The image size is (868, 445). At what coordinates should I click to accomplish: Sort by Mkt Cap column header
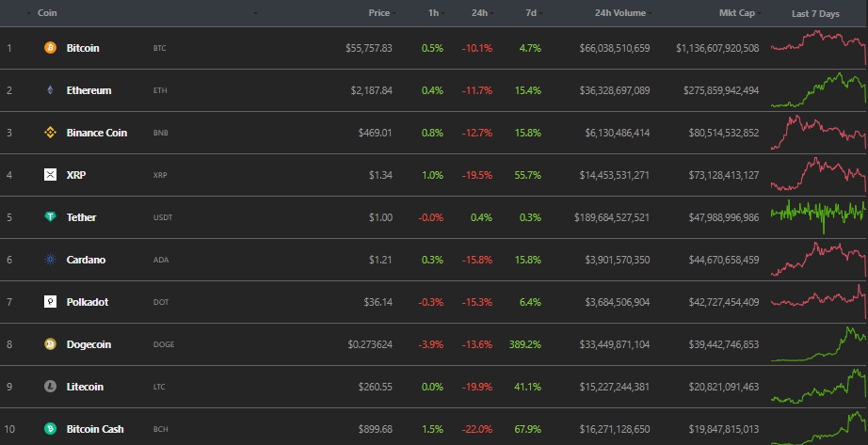pyautogui.click(x=737, y=13)
